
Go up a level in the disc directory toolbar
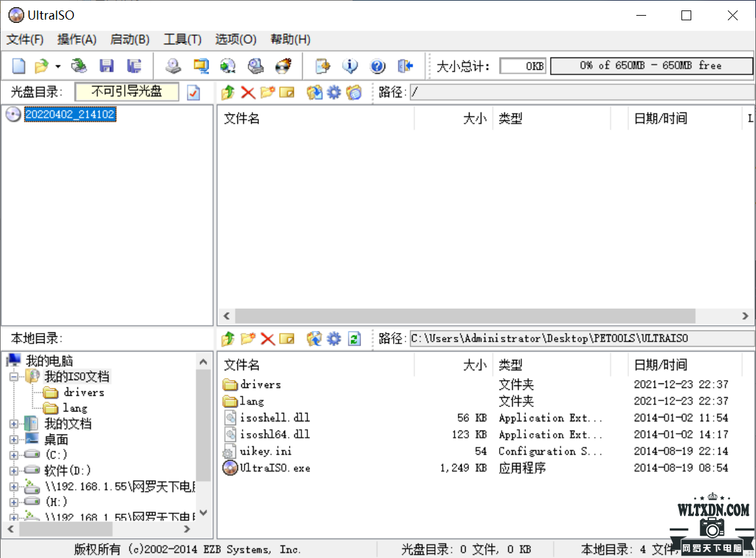click(228, 92)
